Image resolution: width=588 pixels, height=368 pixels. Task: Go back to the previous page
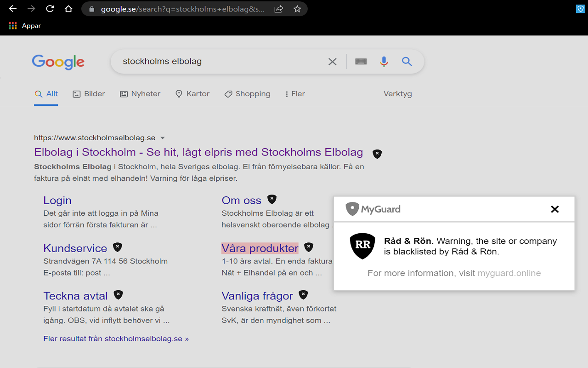13,9
